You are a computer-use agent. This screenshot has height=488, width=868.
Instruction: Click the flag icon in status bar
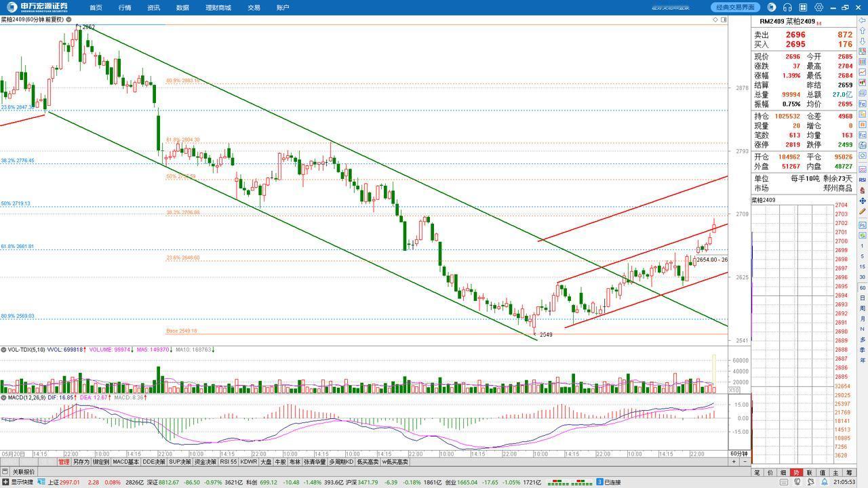[x=811, y=482]
